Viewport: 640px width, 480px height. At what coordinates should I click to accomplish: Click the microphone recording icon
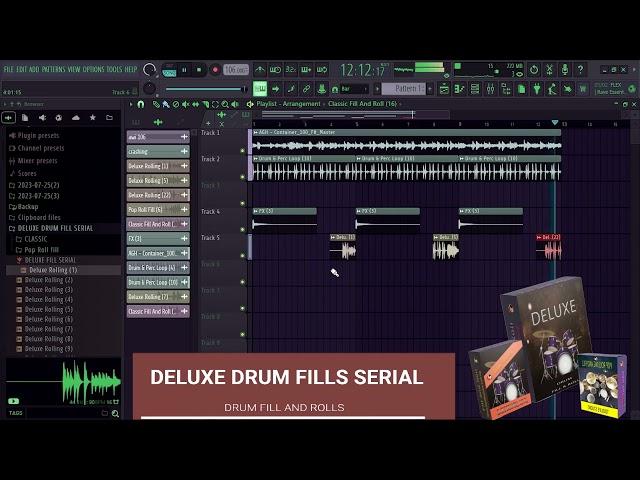coord(565,70)
